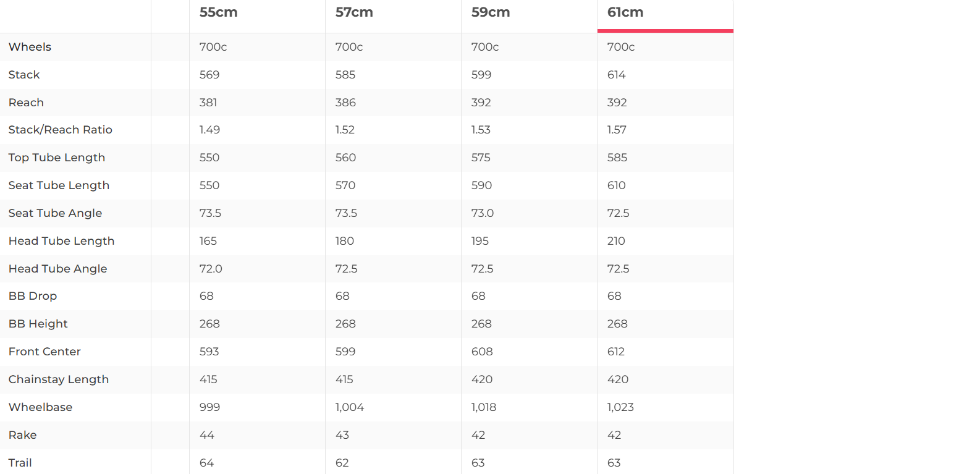This screenshot has width=980, height=474.
Task: Select the Stack row label
Action: [x=24, y=75]
